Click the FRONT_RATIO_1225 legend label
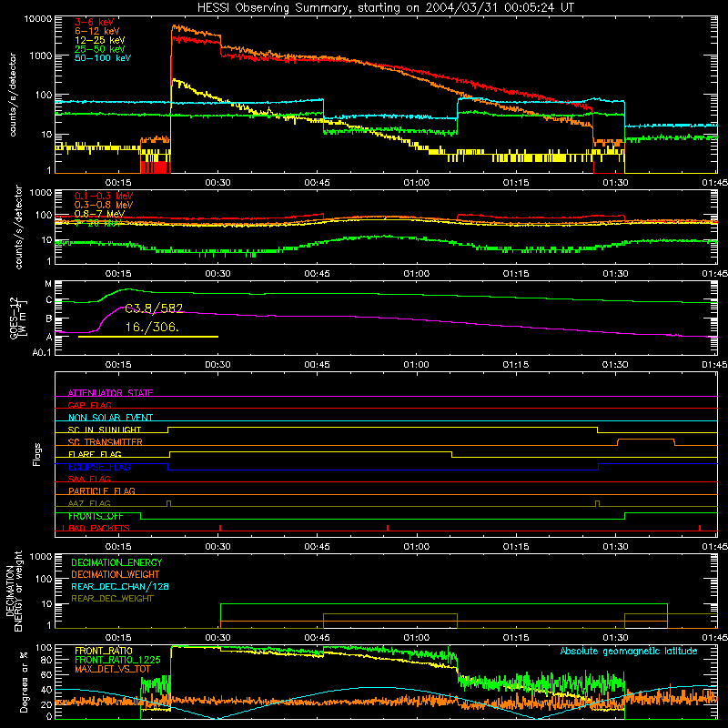Image resolution: width=728 pixels, height=728 pixels. click(117, 660)
